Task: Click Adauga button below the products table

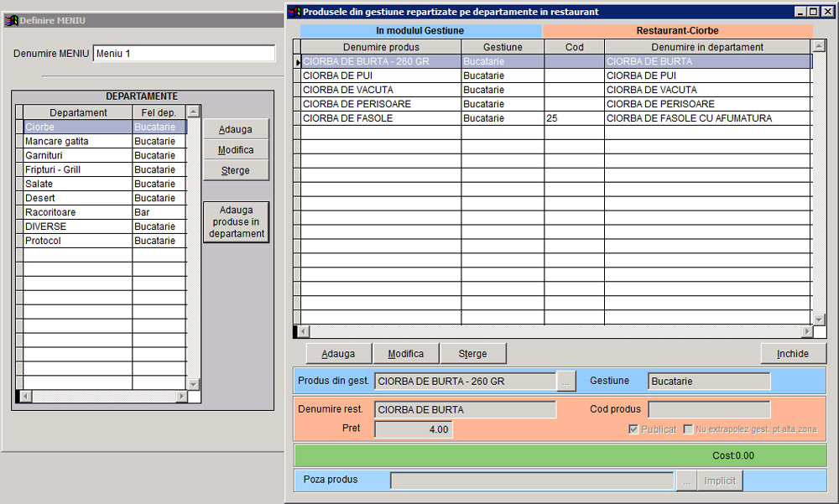Action: 338,354
